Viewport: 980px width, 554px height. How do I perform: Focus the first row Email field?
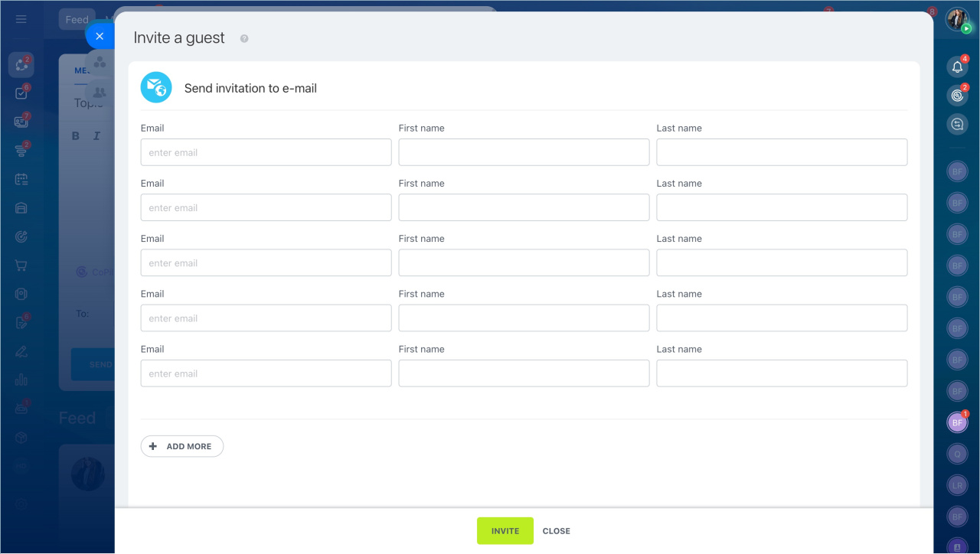pos(266,152)
